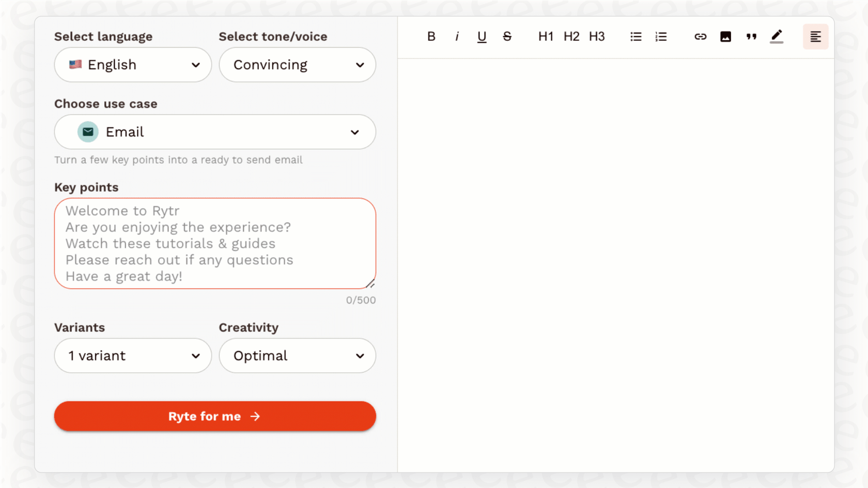Select the highlight pen tool
Screen dimensions: 868x488
coord(777,36)
